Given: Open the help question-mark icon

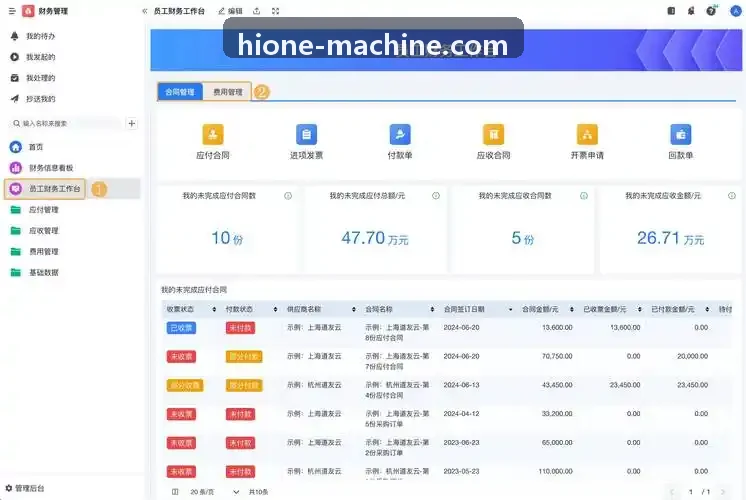Looking at the screenshot, I should [x=711, y=11].
